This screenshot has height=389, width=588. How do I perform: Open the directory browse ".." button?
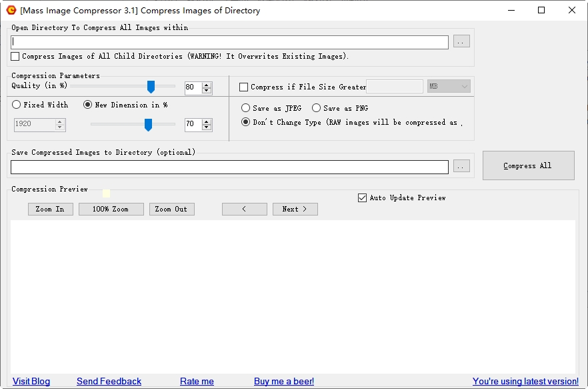461,41
